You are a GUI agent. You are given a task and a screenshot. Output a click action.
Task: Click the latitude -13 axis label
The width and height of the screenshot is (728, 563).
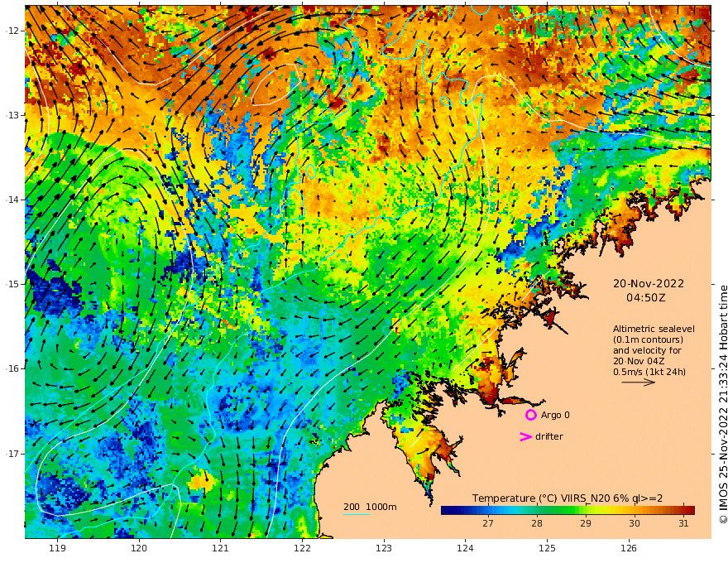(12, 115)
